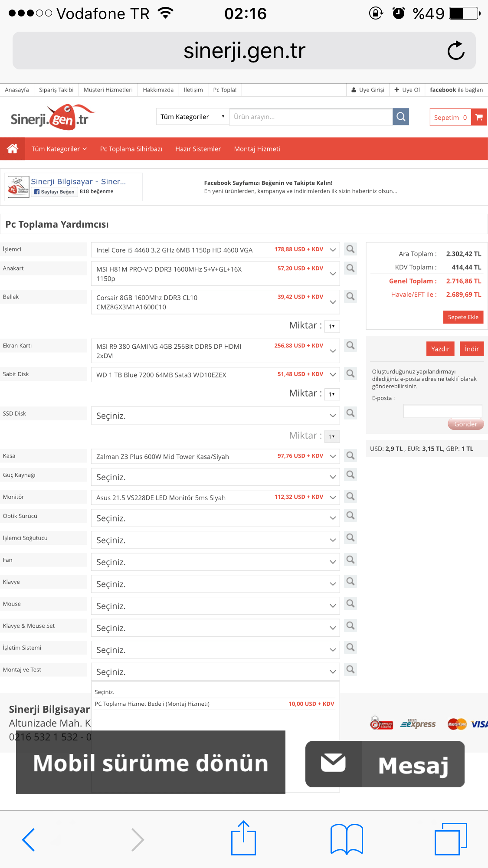Click magnifier icon next to İşlemci row
This screenshot has height=868, width=488.
[x=350, y=249]
